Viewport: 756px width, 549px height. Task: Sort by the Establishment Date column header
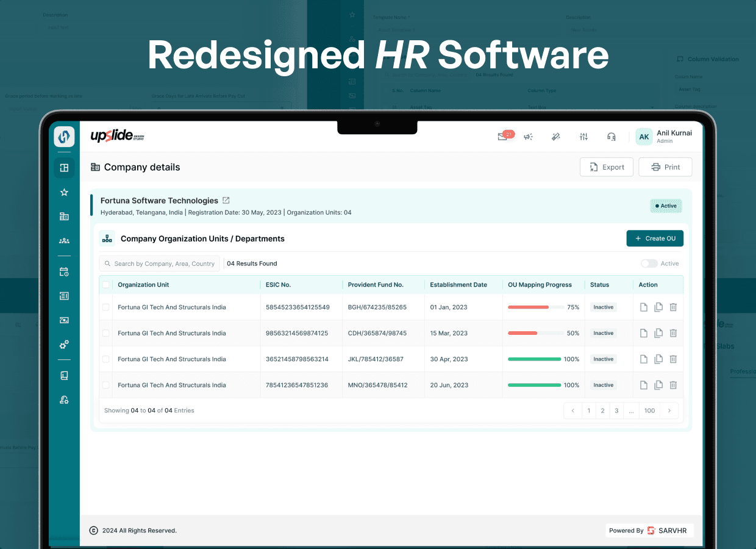click(458, 285)
